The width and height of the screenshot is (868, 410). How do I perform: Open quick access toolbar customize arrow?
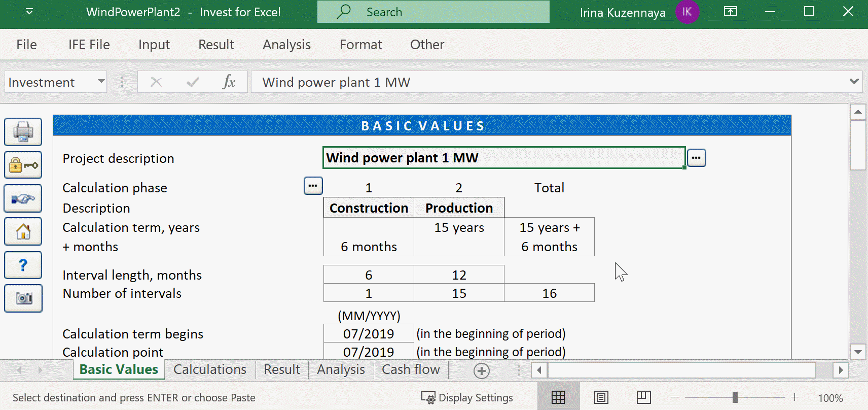point(29,11)
